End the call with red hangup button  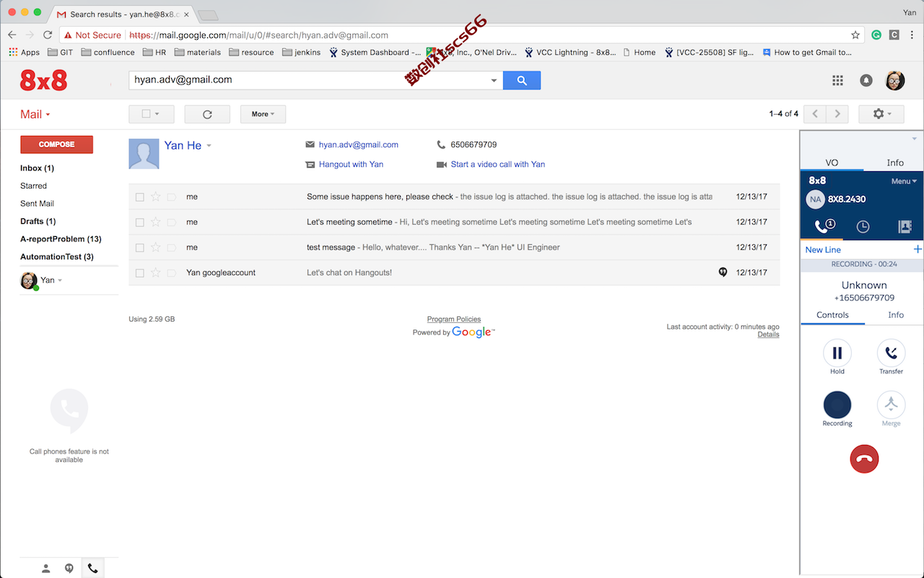coord(864,459)
